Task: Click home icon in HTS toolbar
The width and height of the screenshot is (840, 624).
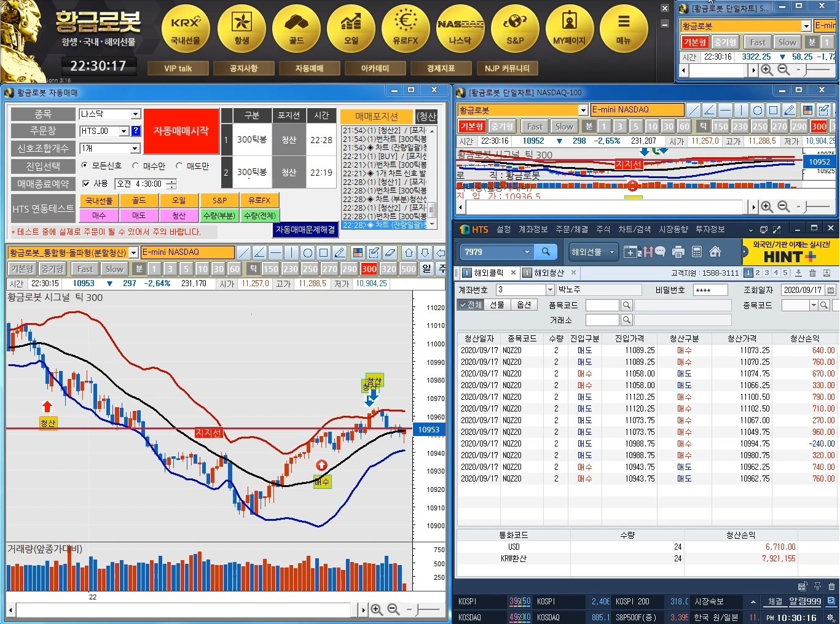Action: click(715, 252)
